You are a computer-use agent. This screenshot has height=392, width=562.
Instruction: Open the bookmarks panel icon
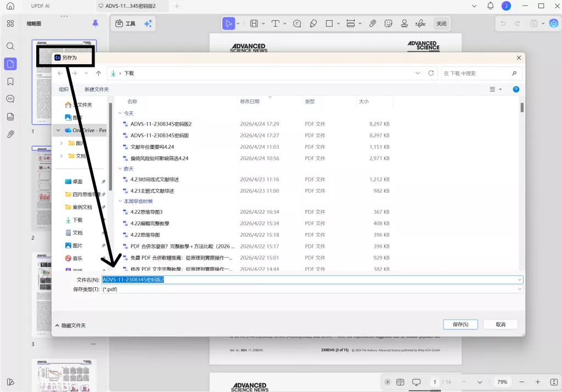10,82
